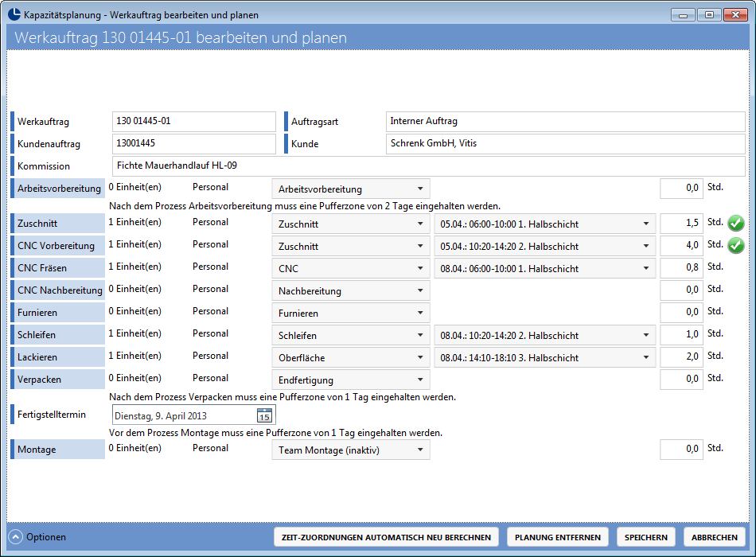This screenshot has width=756, height=557.
Task: Open the Endfertigung dropdown for Verpacken
Action: [x=350, y=380]
